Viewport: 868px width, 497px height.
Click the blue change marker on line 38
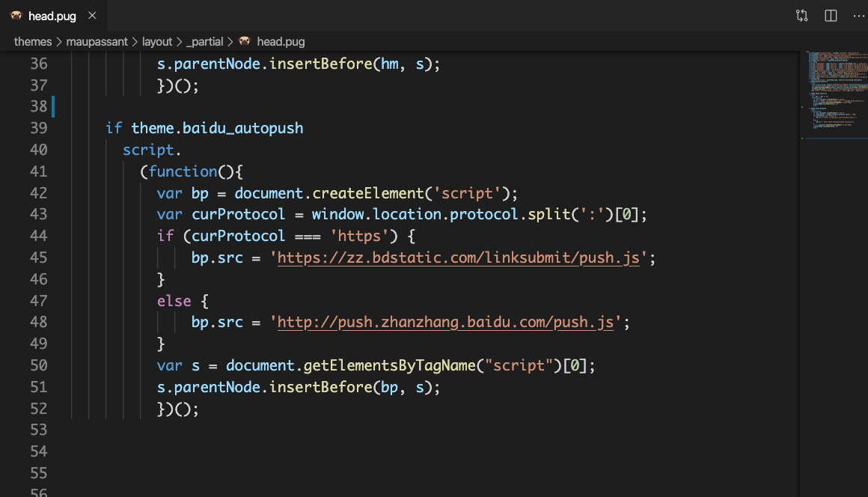point(53,106)
